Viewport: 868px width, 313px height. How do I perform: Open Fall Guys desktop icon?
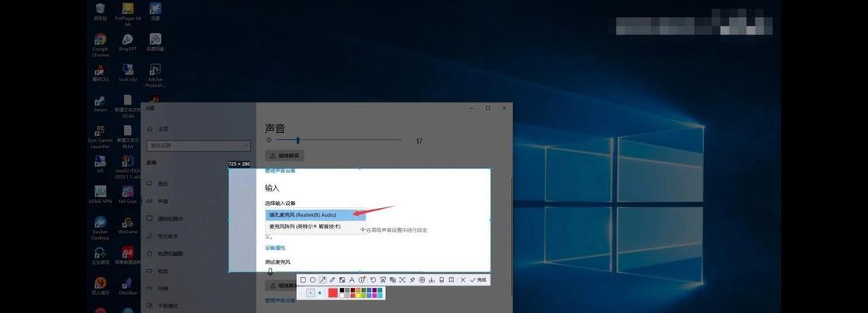point(127,194)
